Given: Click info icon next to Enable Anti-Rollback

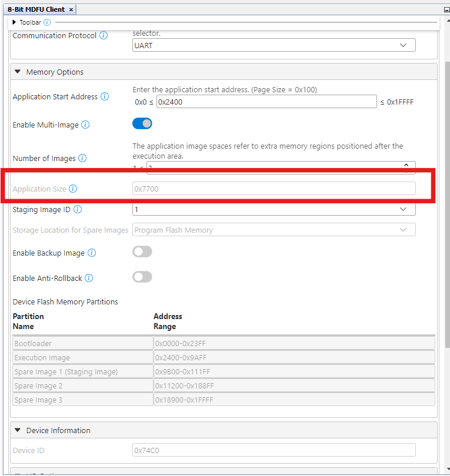Looking at the screenshot, I should tap(89, 278).
